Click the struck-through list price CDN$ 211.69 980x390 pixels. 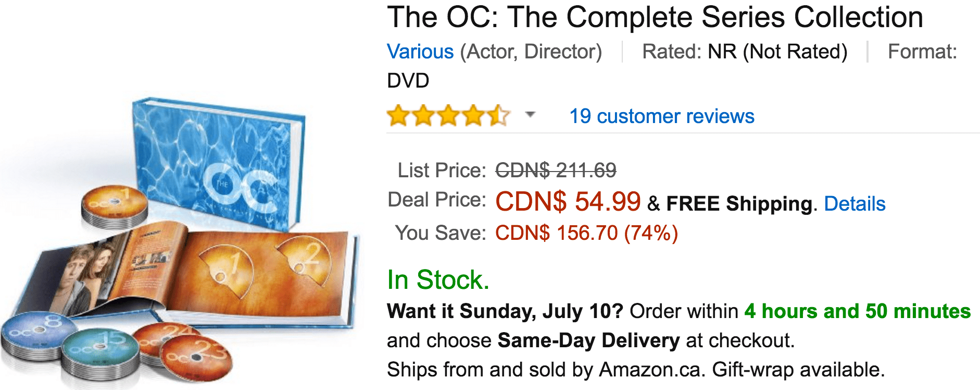coord(556,170)
